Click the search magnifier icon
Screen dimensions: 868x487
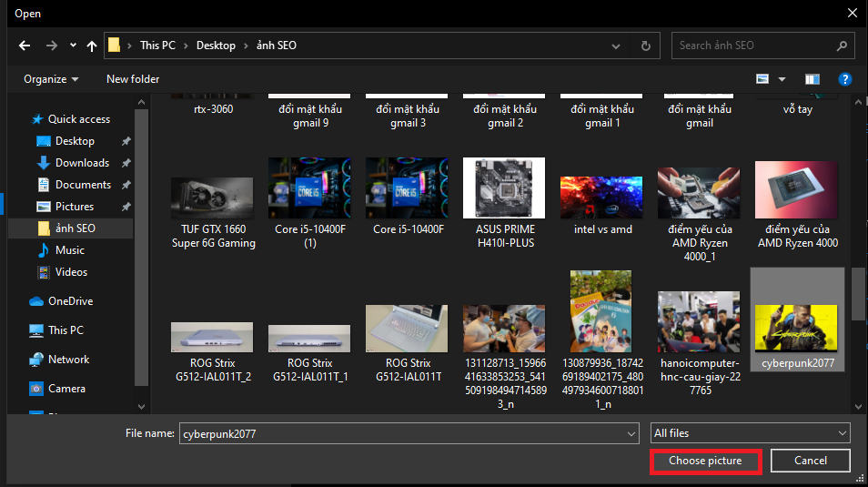click(x=841, y=46)
